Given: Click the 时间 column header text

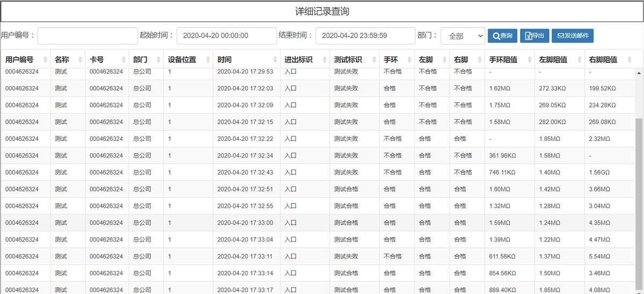Looking at the screenshot, I should pyautogui.click(x=224, y=60).
